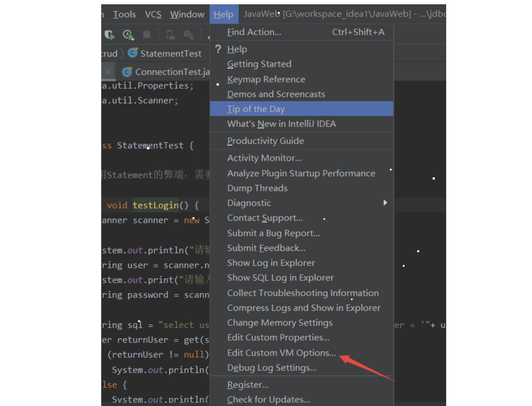Launch Activity Monitor...
This screenshot has width=532, height=406.
pyautogui.click(x=302, y=158)
